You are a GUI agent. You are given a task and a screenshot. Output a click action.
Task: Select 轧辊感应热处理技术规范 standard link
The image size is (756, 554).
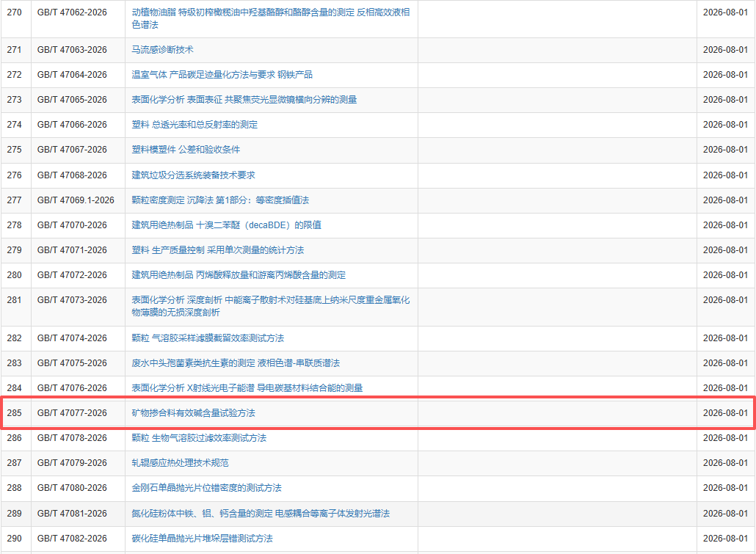pyautogui.click(x=180, y=463)
